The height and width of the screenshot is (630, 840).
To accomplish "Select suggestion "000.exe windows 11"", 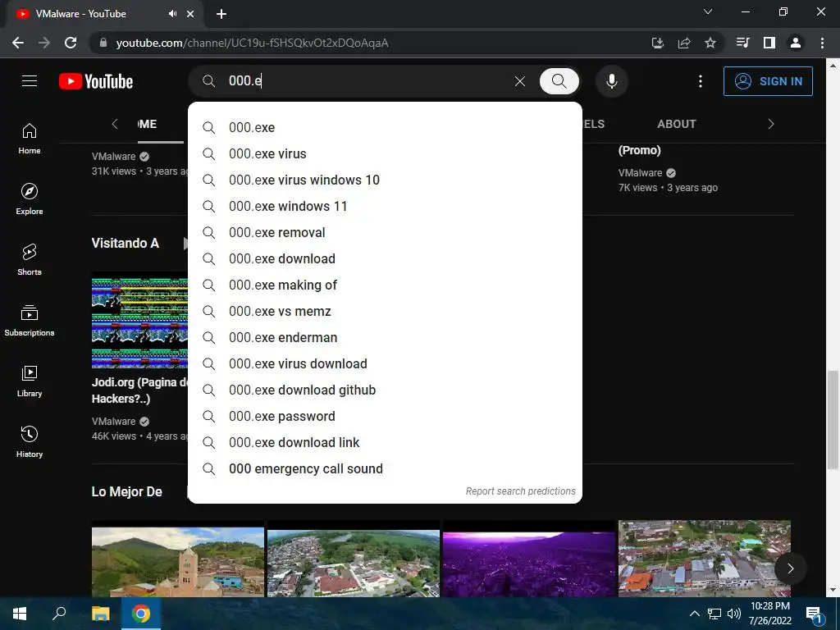I will click(385, 206).
